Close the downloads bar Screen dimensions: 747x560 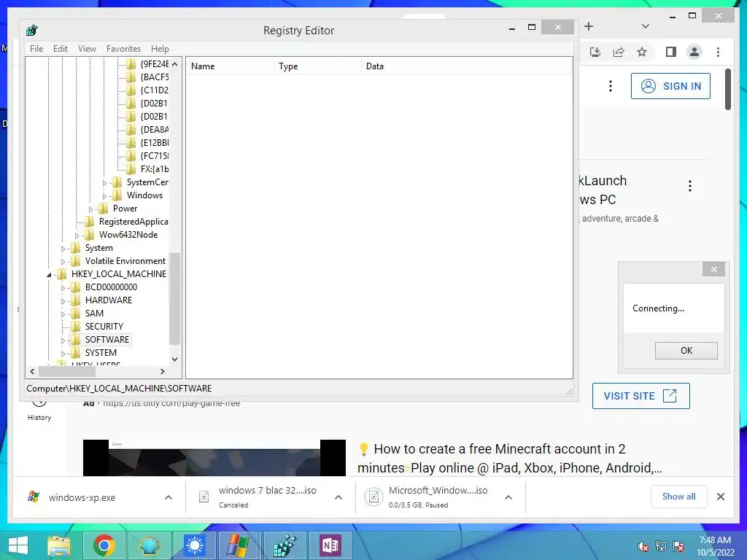(720, 497)
